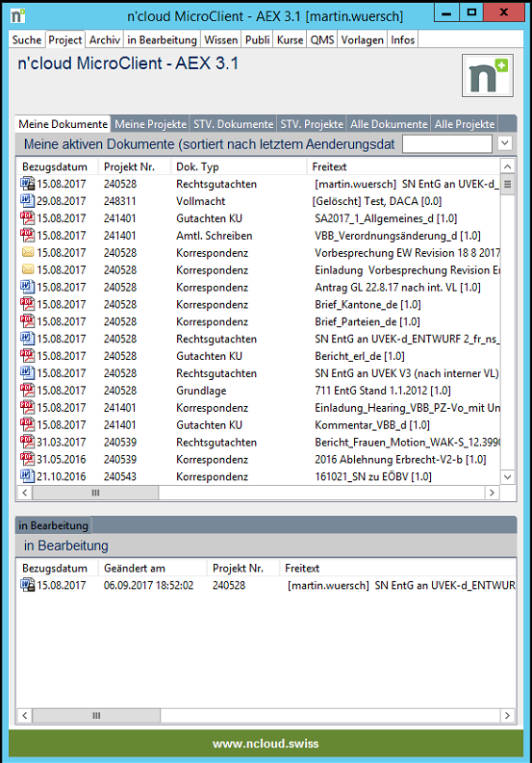Click the Word icon for Antrag GL 22.8.17

click(x=27, y=287)
